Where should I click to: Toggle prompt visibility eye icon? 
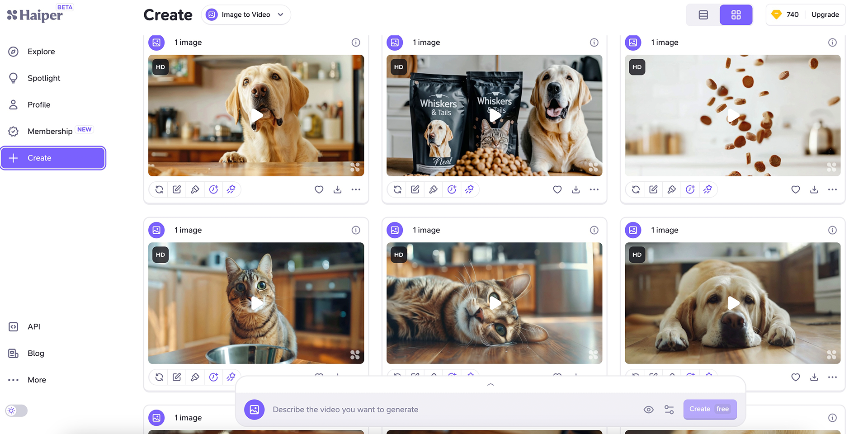pyautogui.click(x=648, y=410)
